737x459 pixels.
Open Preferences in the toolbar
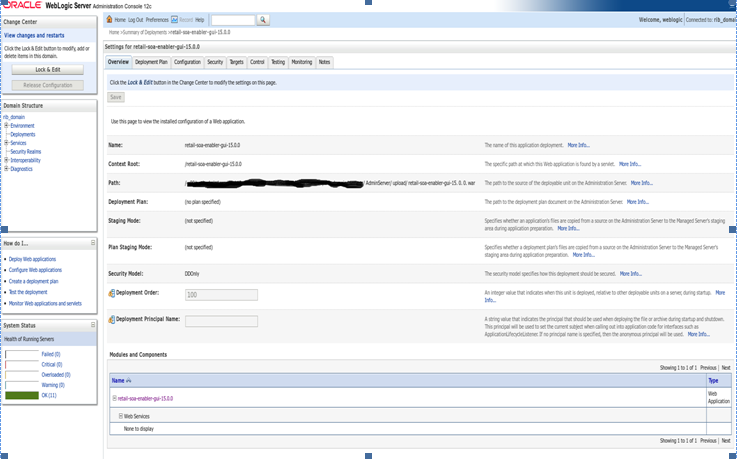point(157,20)
